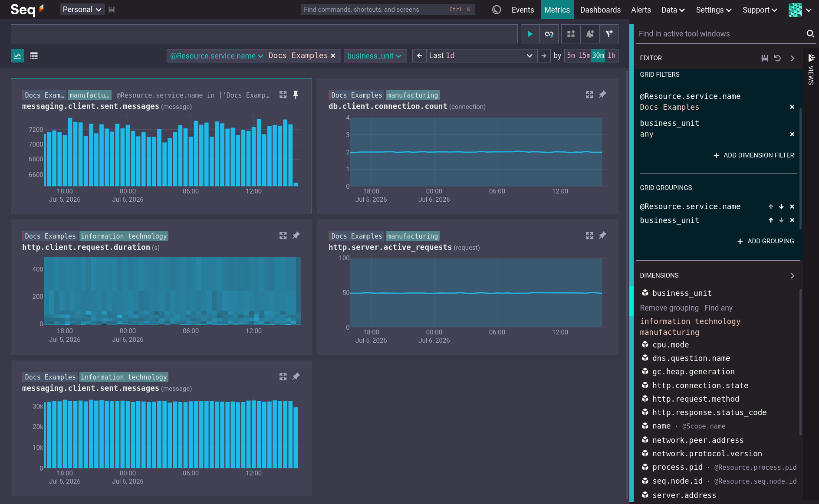Open @Resource.service.name filter dropdown

[217, 56]
